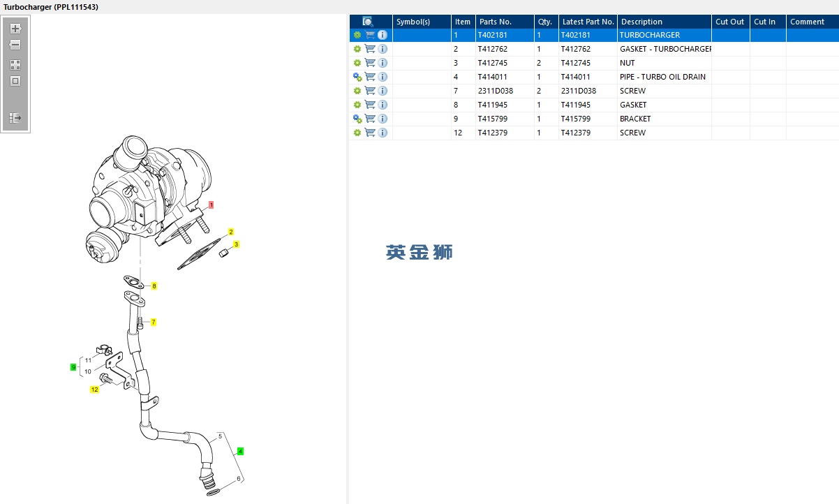
Task: Click gear icon for turbocharger gasket T412762
Action: tap(357, 49)
